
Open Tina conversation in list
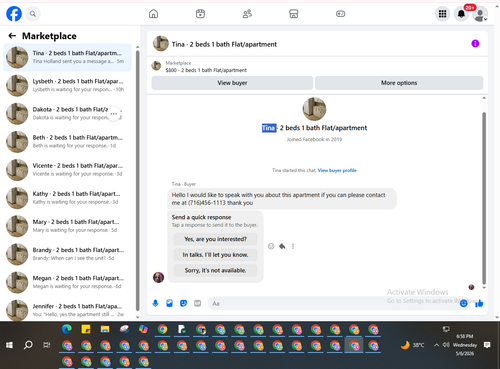coord(67,57)
